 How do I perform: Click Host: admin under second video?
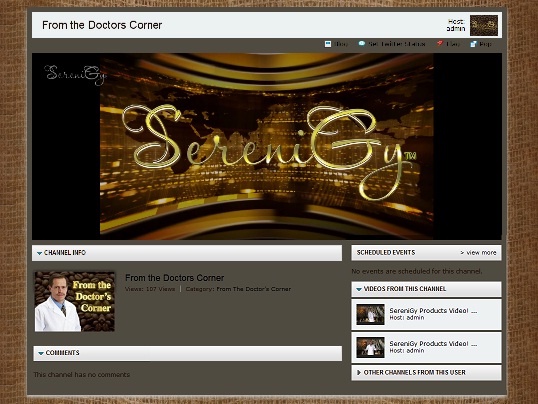coord(407,351)
